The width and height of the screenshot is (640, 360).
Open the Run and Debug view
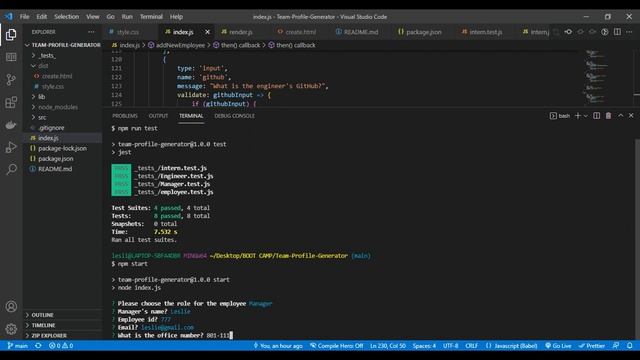pos(11,147)
